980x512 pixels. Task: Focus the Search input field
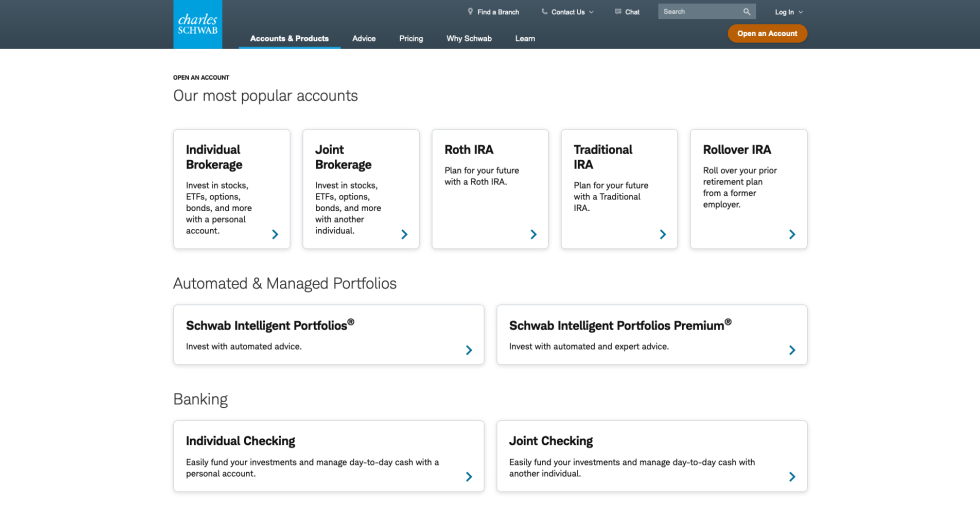pos(698,12)
